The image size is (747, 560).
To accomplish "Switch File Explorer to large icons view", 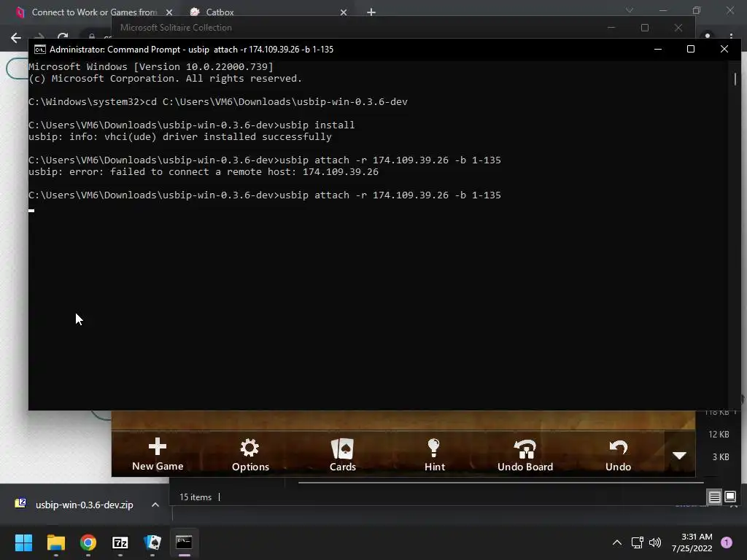I will 730,497.
